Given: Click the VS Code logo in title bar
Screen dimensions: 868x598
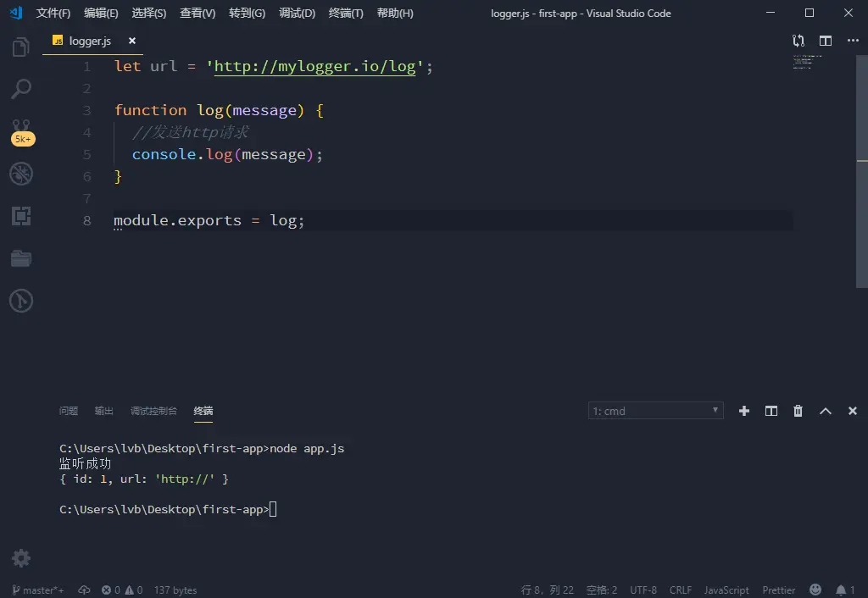Looking at the screenshot, I should [x=16, y=13].
